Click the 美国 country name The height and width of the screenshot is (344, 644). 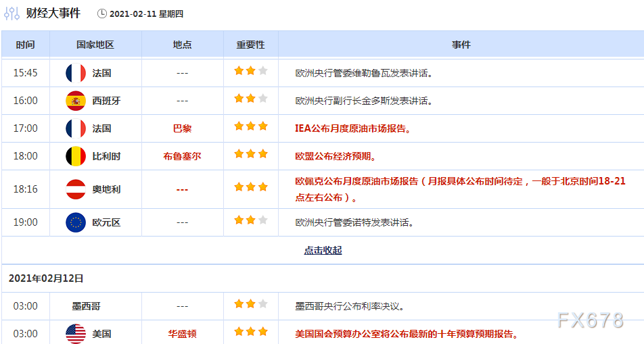(x=101, y=334)
